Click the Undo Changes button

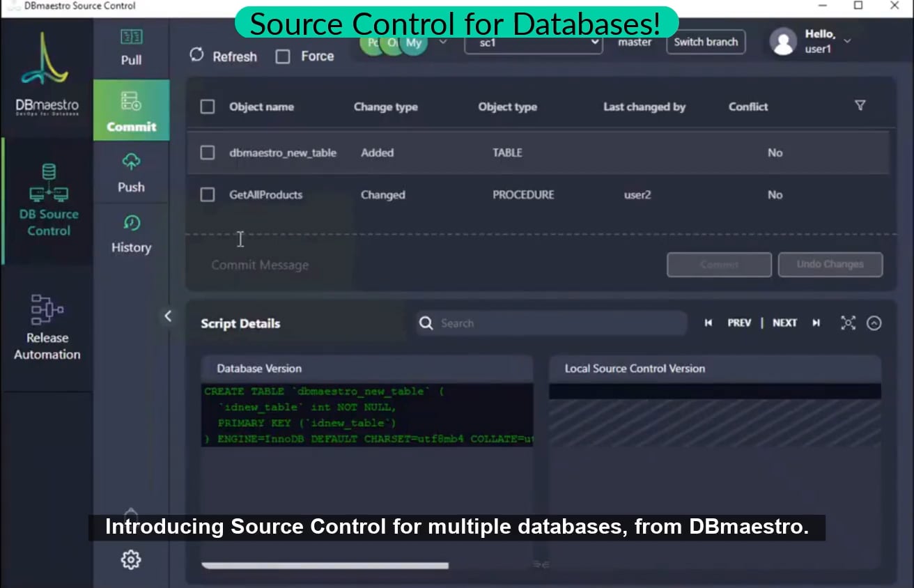point(830,265)
